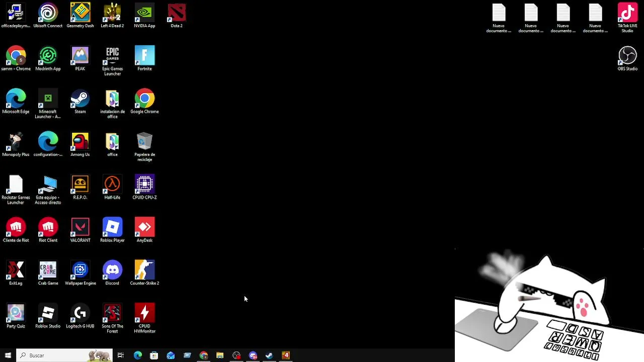This screenshot has height=362, width=644.
Task: Select the CPUID CPU-Z desktop shortcut
Action: click(144, 188)
